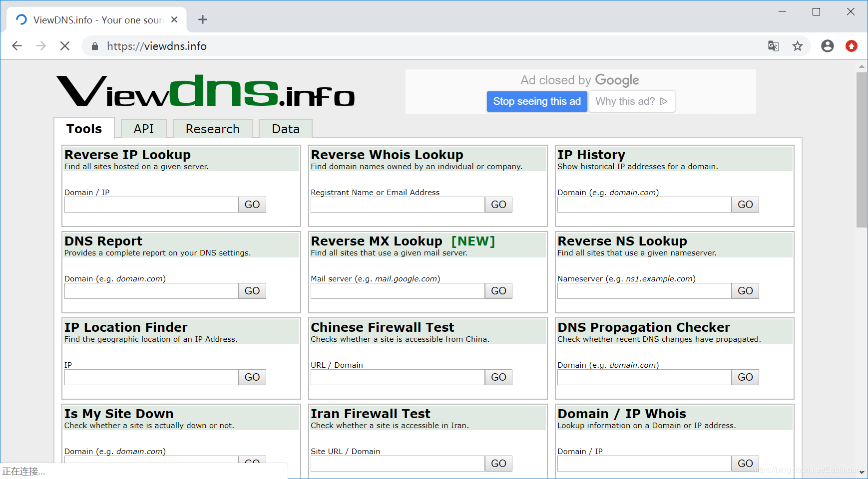Viewport: 868px width, 479px height.
Task: Focus the IP History domain field
Action: coord(644,205)
